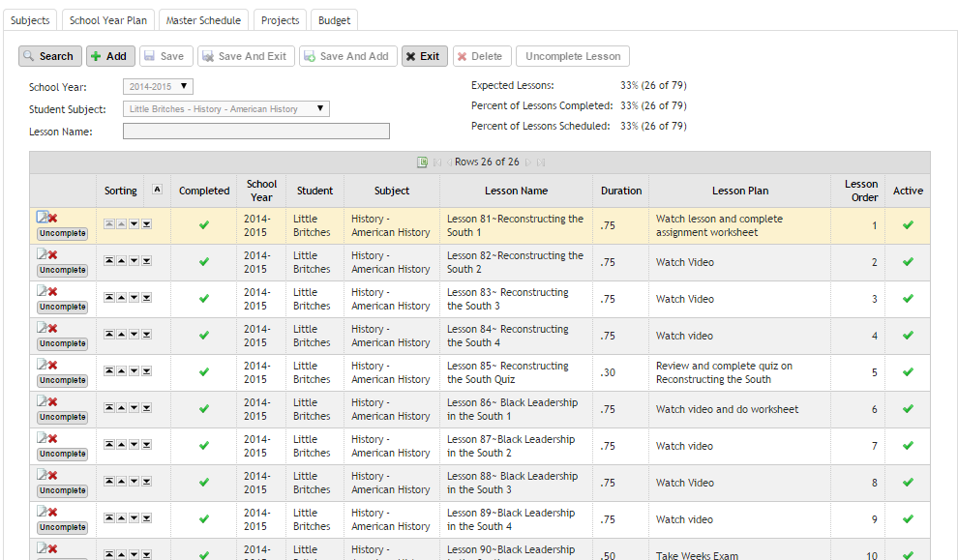Screen dimensions: 958x560
Task: Open the School Year dropdown
Action: [x=159, y=87]
